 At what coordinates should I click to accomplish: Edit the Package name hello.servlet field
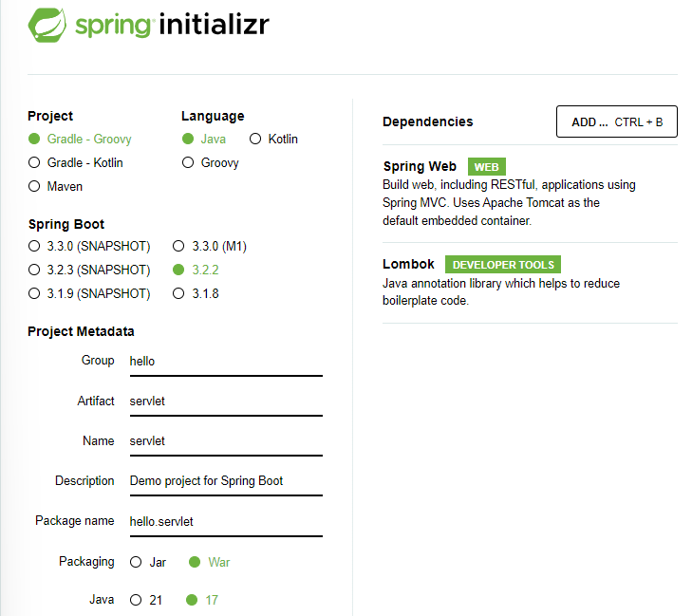click(226, 522)
